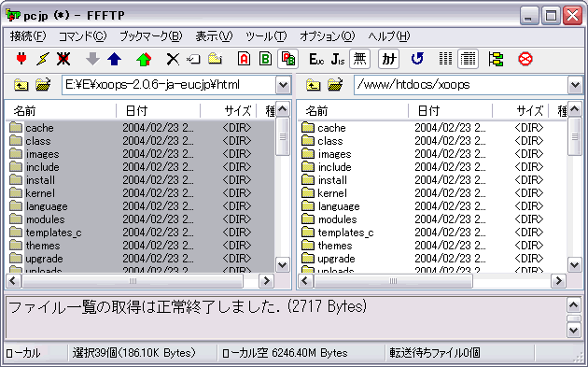Open the オプション(O) menu
Viewport: 588px width, 367px height.
click(x=327, y=36)
